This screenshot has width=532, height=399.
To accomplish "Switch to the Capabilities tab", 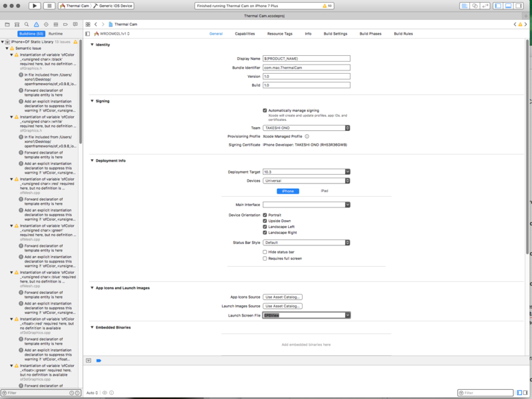I will [x=245, y=34].
